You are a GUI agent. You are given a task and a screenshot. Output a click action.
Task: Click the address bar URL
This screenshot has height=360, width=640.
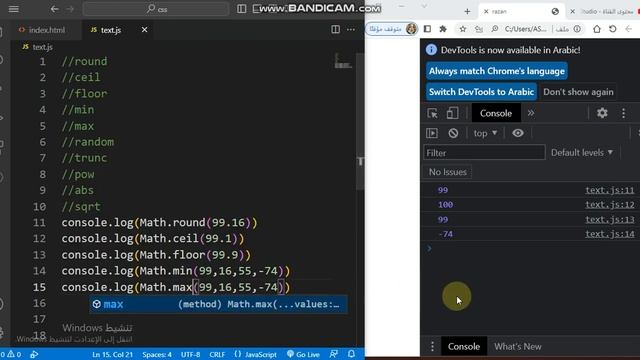(525, 29)
